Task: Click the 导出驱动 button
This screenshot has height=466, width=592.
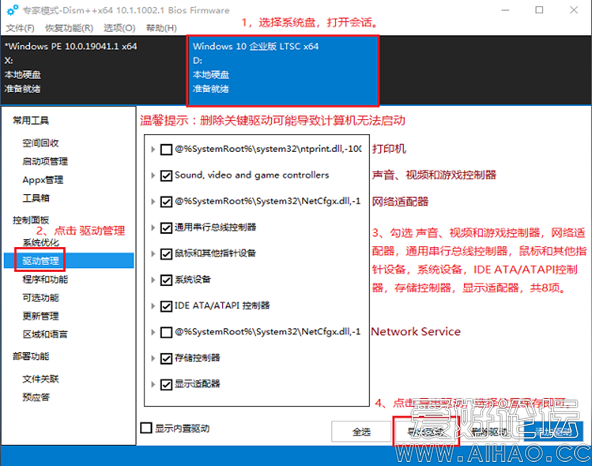Action: (x=426, y=432)
